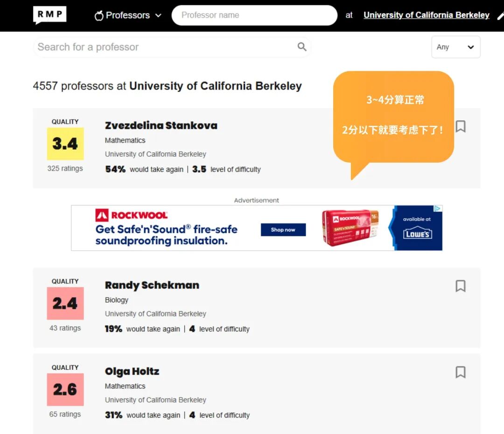Click the University of California Berkeley header link

coord(426,15)
